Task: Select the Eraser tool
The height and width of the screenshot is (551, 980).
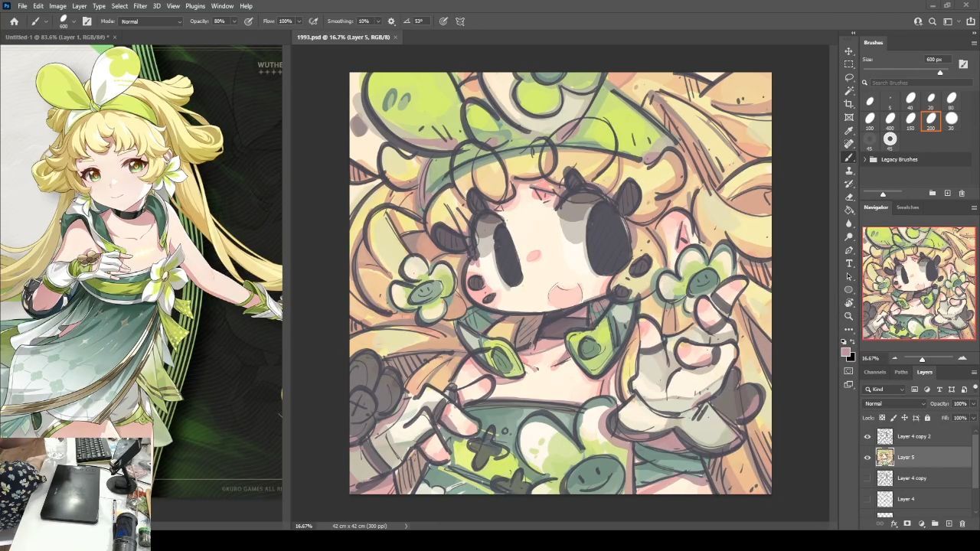Action: click(x=848, y=197)
